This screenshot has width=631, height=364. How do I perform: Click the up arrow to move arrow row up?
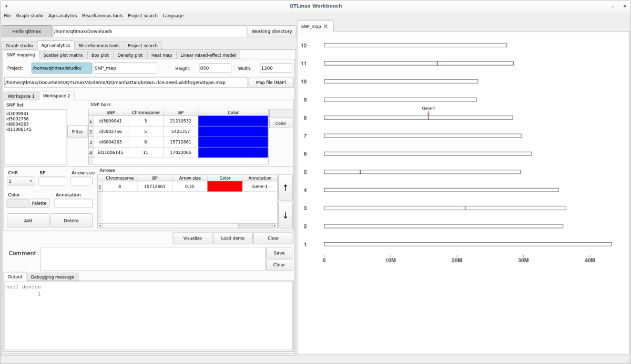click(x=285, y=189)
